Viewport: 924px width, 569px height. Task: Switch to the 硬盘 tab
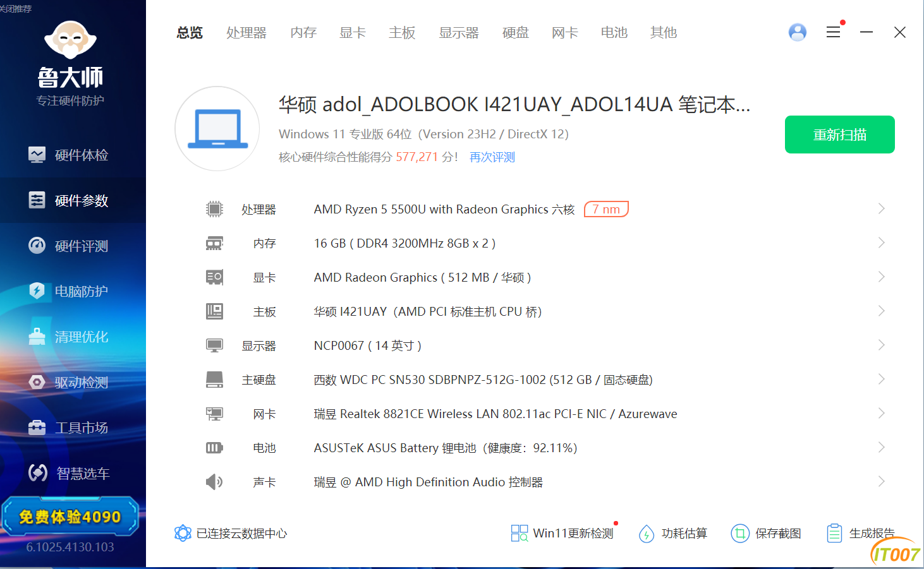(x=516, y=32)
